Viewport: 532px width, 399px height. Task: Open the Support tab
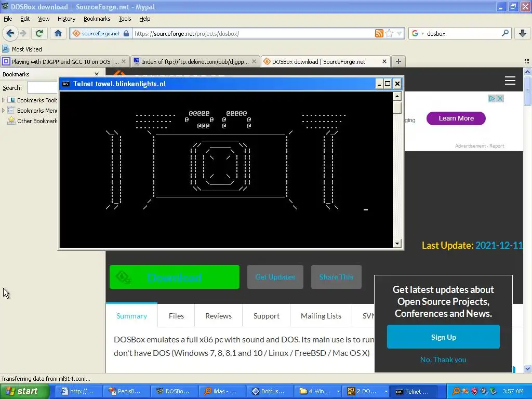(x=267, y=316)
